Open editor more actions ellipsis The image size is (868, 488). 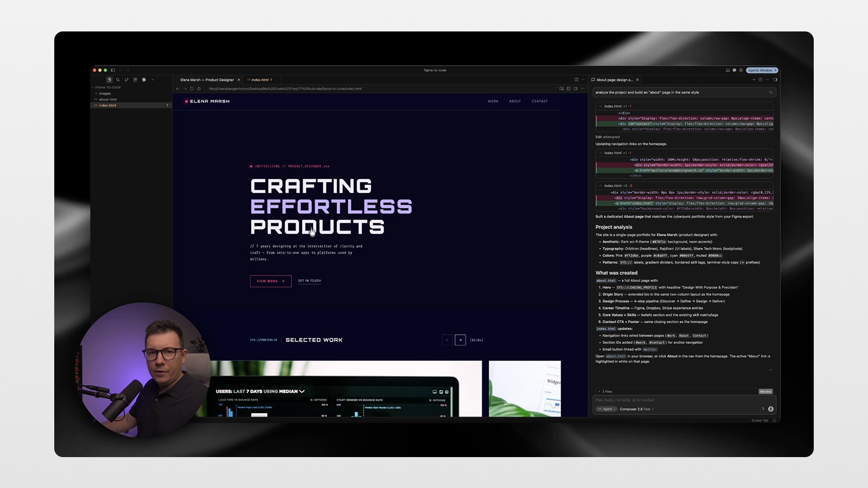(583, 80)
